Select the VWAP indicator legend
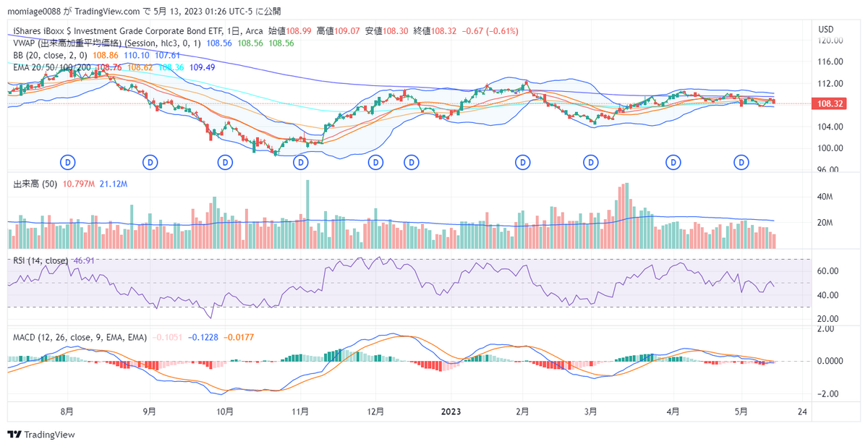868x447 pixels. (x=109, y=43)
